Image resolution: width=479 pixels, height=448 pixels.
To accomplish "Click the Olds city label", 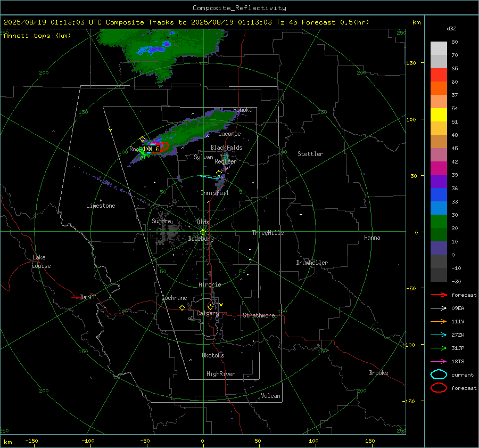I will (x=203, y=222).
